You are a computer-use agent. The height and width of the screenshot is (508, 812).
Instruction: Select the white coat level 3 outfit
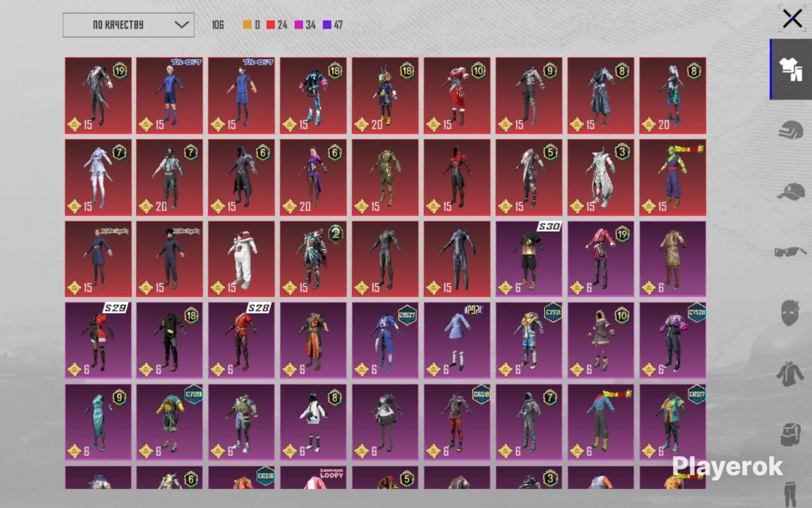point(601,177)
